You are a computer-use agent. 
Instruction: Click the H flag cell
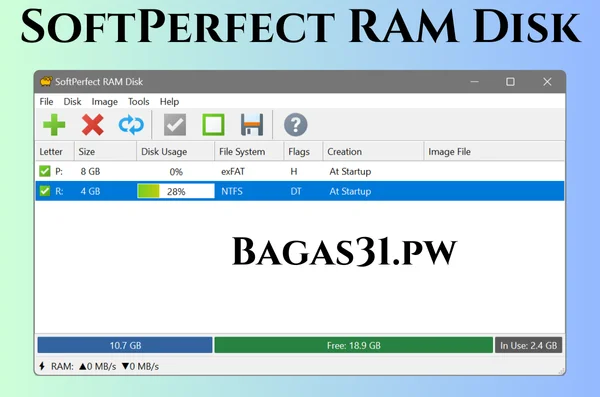pyautogui.click(x=294, y=172)
